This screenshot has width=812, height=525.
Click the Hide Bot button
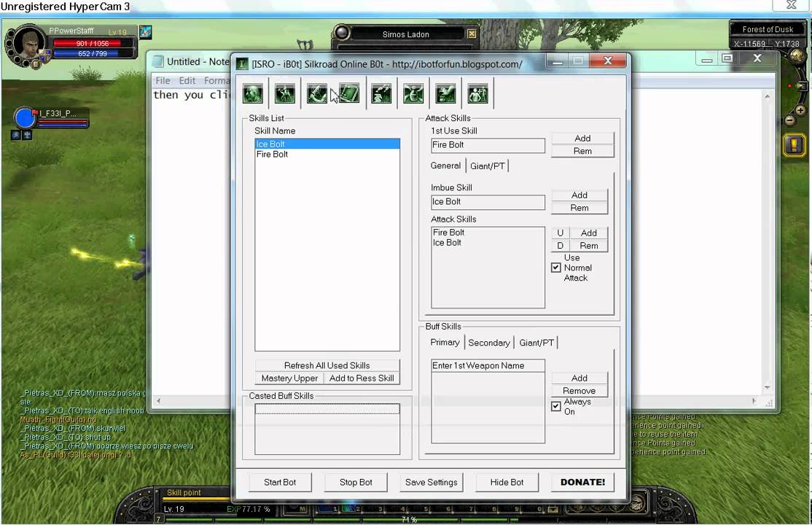tap(507, 482)
